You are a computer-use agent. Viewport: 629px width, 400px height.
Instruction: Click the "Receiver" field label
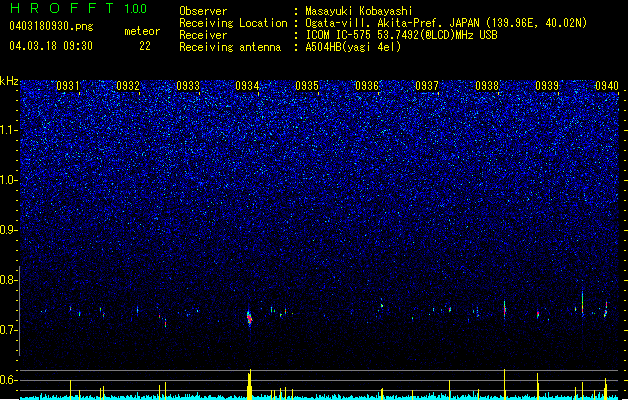[203, 35]
